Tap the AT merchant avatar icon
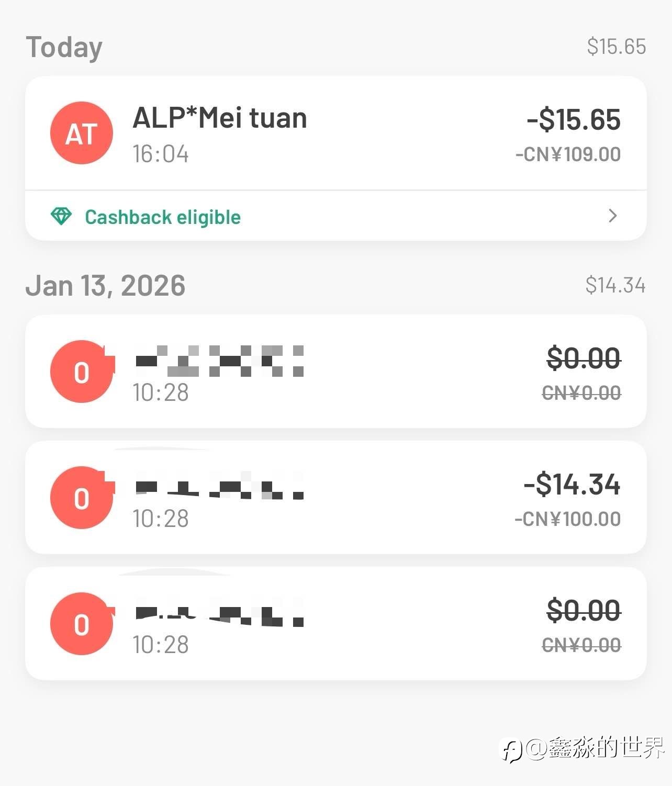 [x=82, y=133]
